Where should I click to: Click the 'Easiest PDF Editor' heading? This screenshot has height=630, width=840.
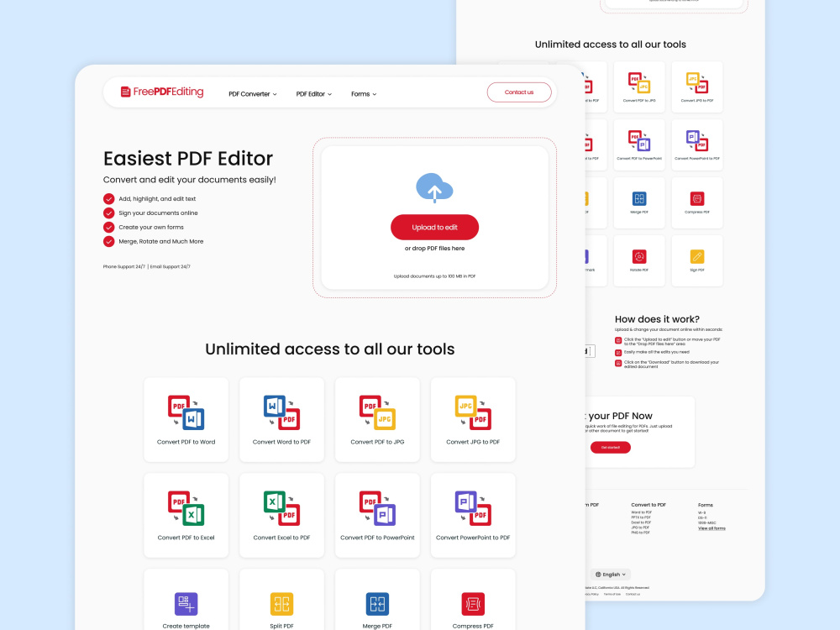pyautogui.click(x=188, y=159)
